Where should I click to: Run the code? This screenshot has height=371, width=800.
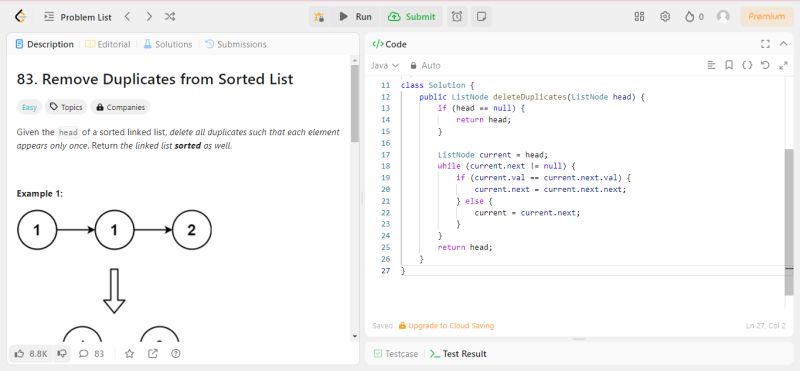tap(356, 17)
